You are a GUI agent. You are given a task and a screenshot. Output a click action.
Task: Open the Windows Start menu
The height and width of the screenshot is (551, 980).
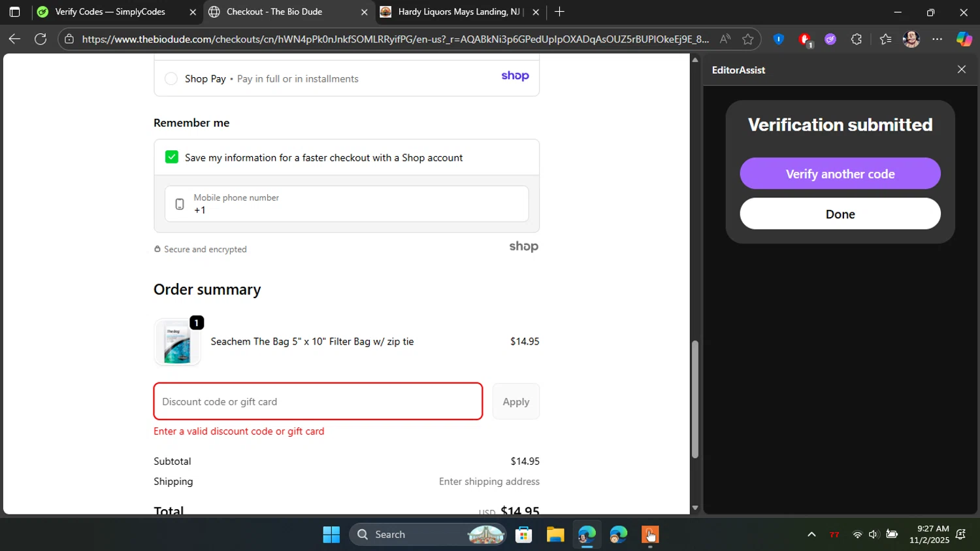click(x=331, y=535)
